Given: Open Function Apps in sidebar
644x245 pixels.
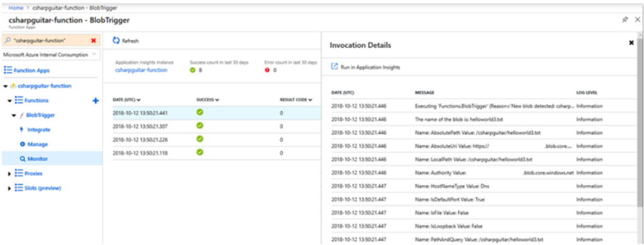Looking at the screenshot, I should (x=31, y=71).
